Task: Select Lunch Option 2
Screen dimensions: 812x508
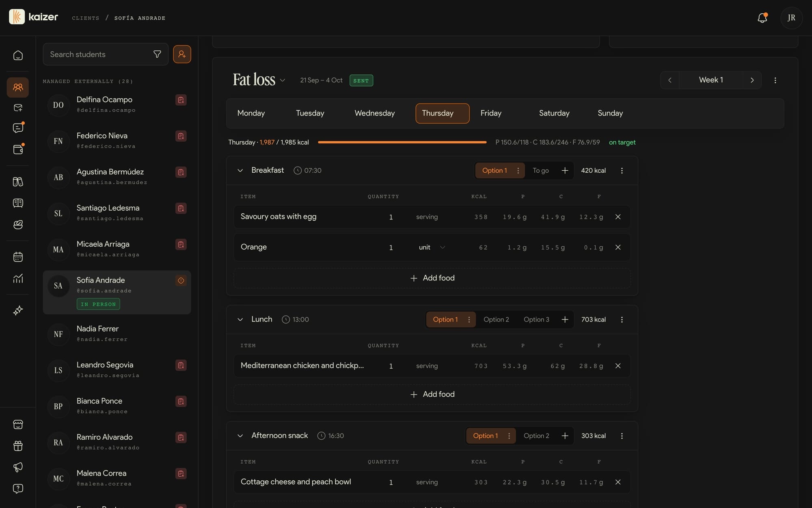Action: [x=496, y=319]
